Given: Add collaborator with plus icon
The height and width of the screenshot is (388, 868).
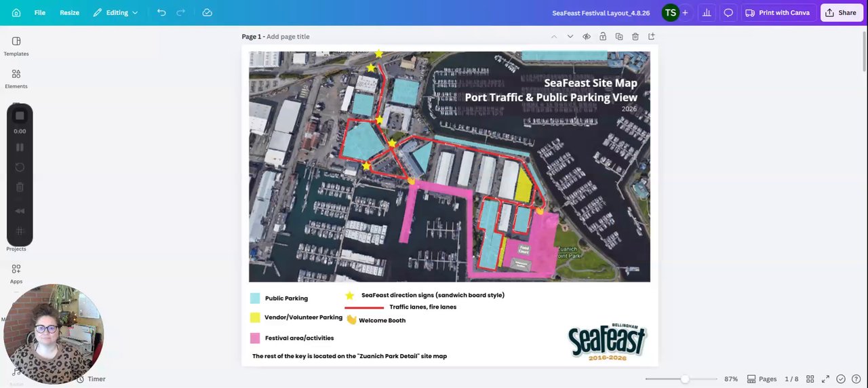Looking at the screenshot, I should [685, 13].
